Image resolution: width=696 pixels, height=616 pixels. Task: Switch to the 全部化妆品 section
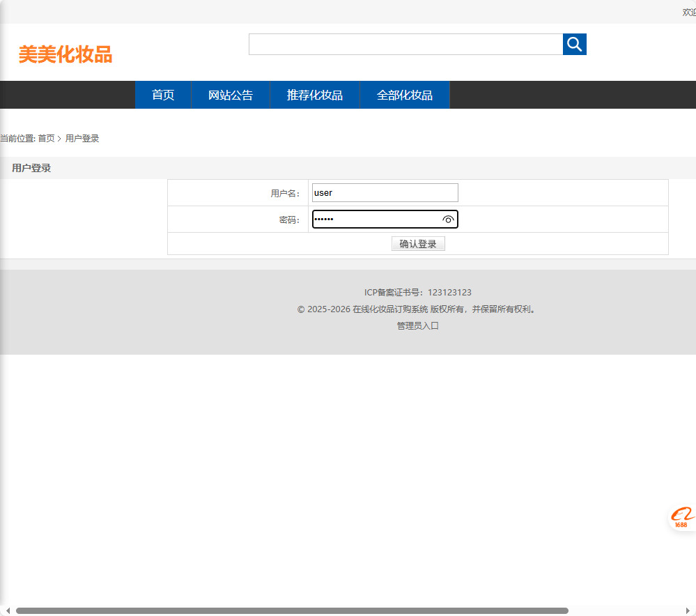click(x=405, y=95)
